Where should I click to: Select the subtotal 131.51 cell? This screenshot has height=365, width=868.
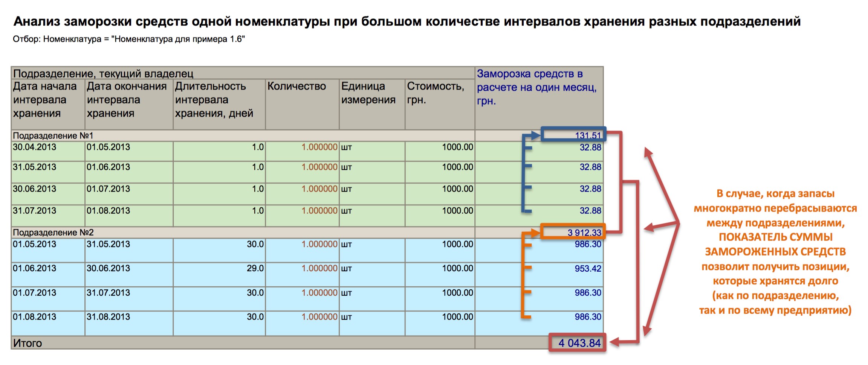pyautogui.click(x=587, y=135)
